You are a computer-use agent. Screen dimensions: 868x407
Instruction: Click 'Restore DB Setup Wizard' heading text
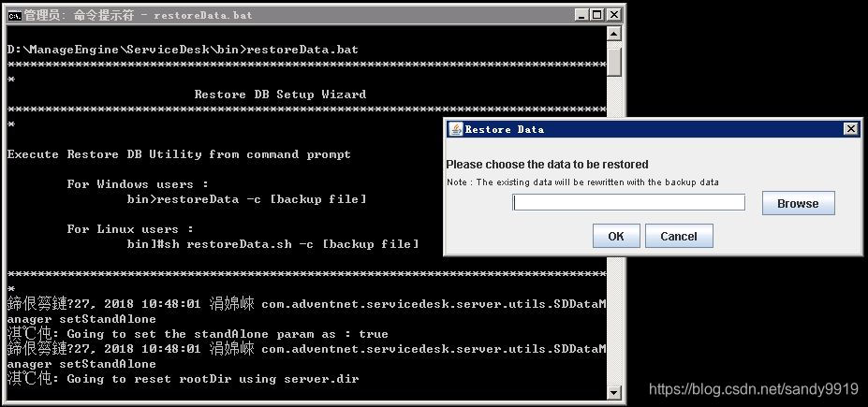coord(280,94)
